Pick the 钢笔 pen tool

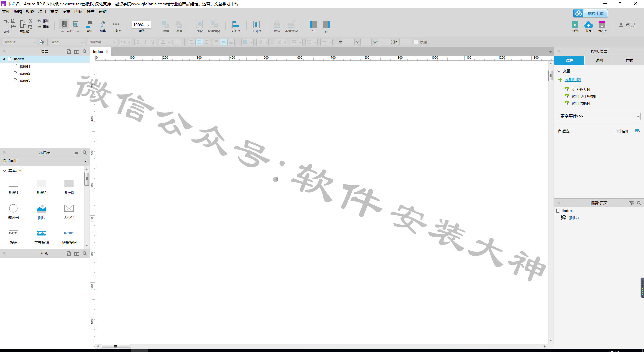point(103,26)
